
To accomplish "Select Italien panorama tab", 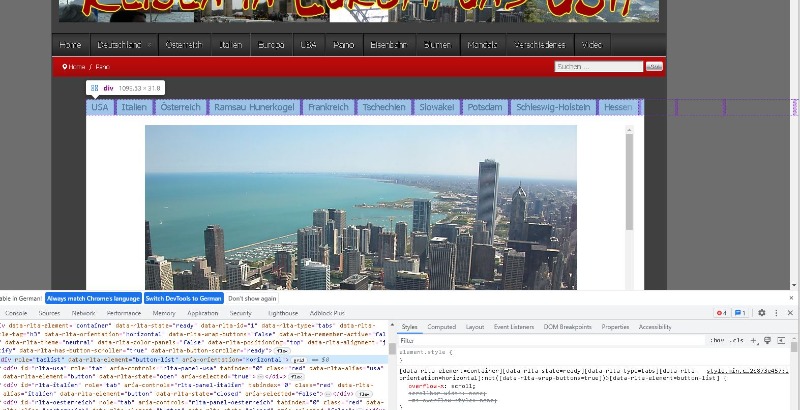I will coord(134,107).
